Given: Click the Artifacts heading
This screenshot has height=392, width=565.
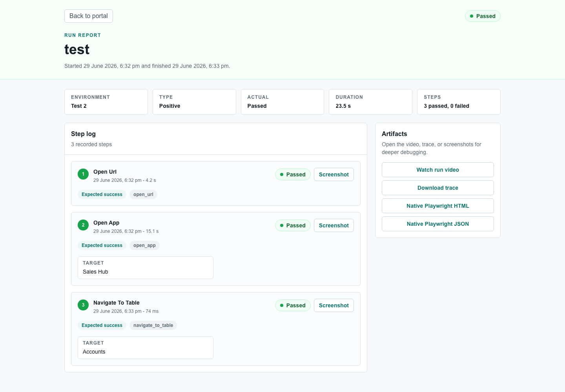Looking at the screenshot, I should [394, 134].
